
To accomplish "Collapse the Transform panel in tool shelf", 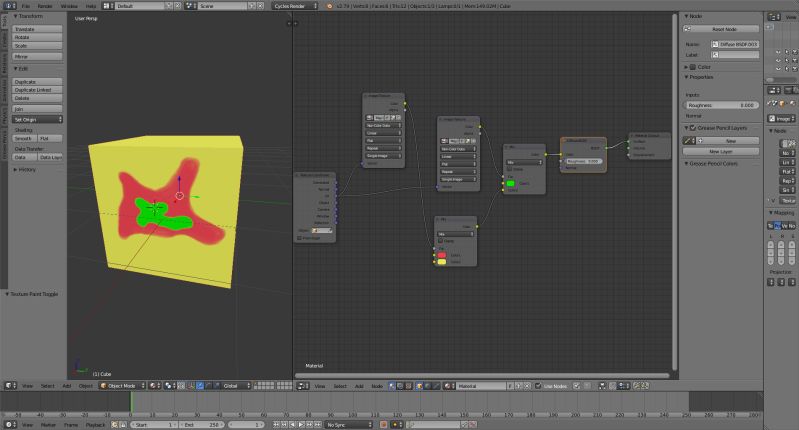I will pyautogui.click(x=15, y=16).
